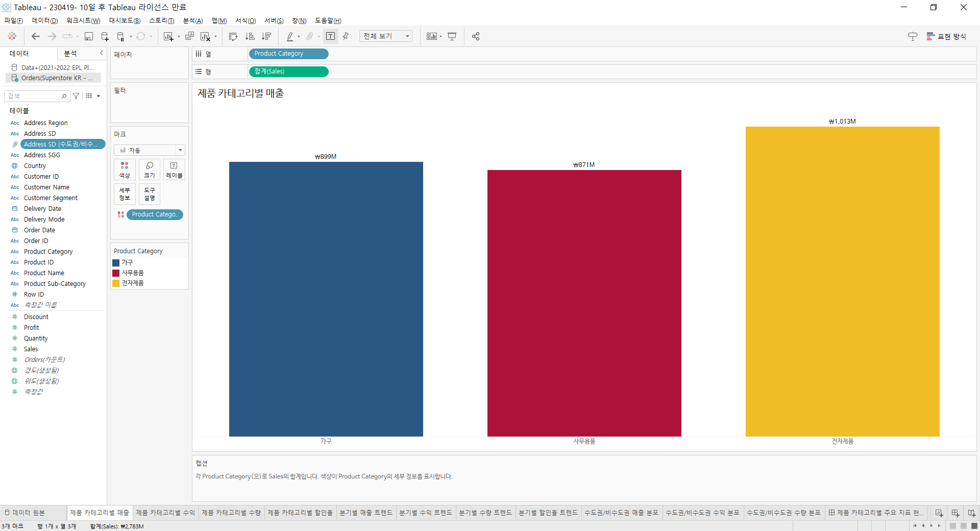Open the new worksheet dropdown arrow
980x531 pixels.
179,36
